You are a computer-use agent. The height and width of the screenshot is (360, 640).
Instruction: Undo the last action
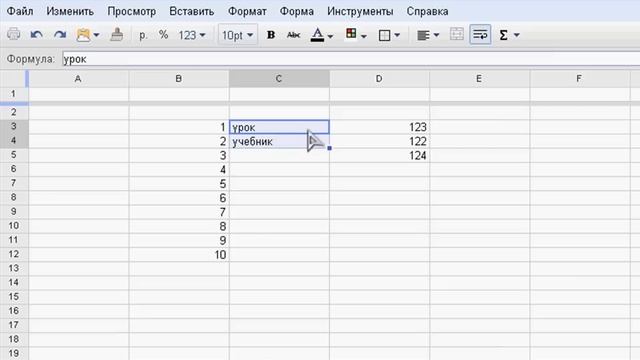(37, 35)
